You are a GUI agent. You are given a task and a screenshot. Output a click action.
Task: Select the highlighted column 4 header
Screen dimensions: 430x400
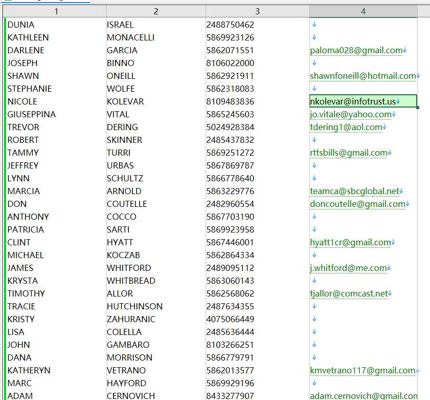point(363,12)
